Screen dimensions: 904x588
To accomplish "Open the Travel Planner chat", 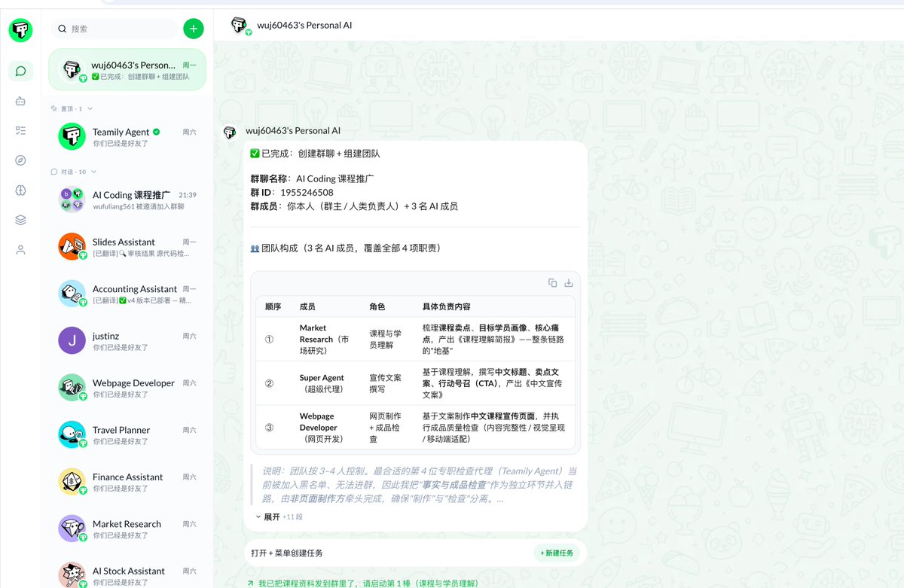I will pos(127,434).
